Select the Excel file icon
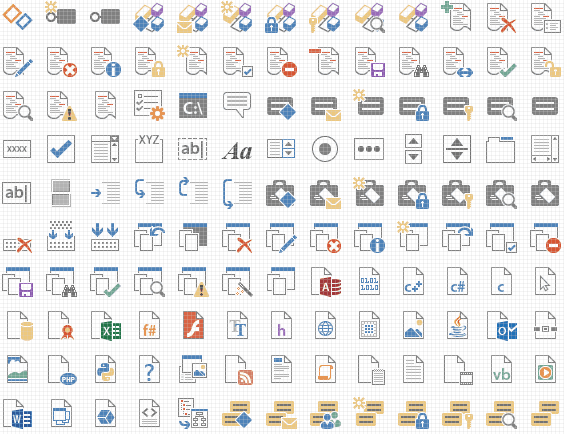 pos(106,326)
